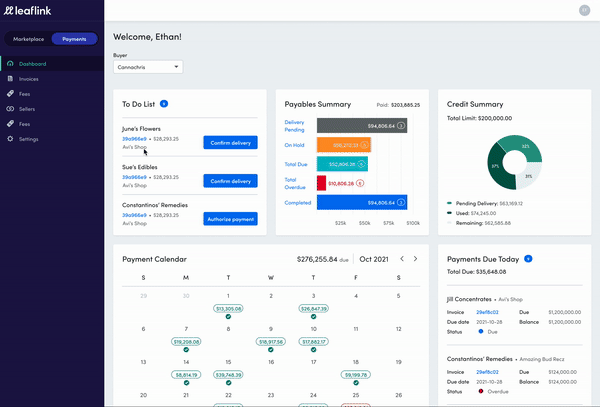Click the check icon under $39,748.39

[228, 383]
